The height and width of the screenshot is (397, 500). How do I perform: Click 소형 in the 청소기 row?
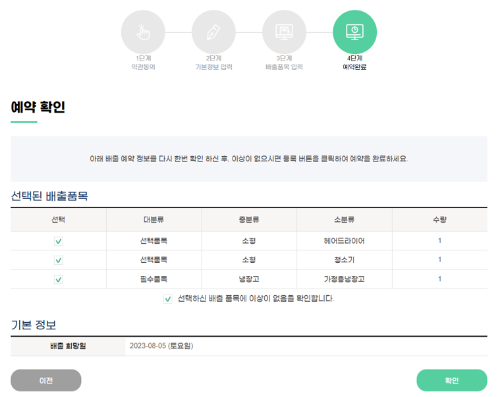249,260
